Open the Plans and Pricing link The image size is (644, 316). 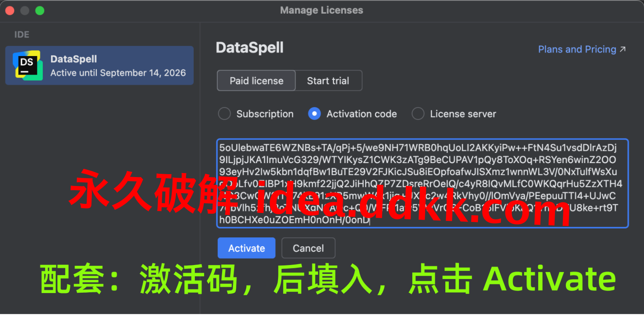577,49
